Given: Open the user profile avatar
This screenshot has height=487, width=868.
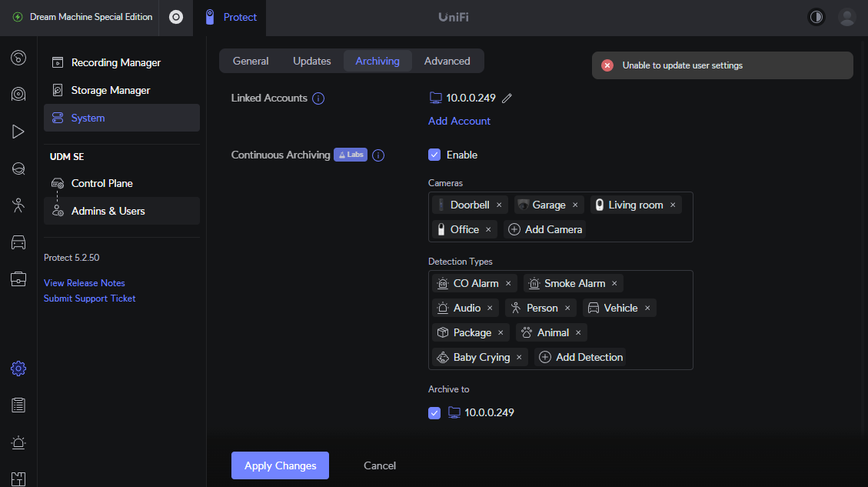Looking at the screenshot, I should [847, 17].
